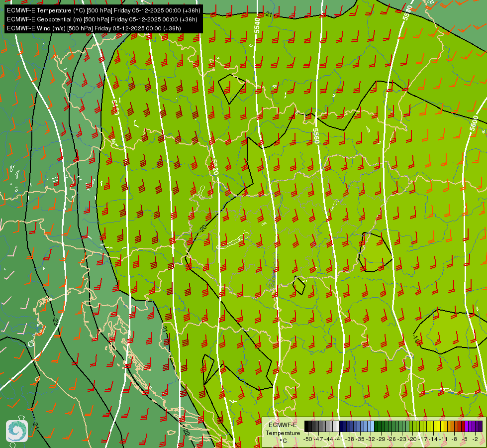
Task: Click the -50 legend tick label
Action: tap(307, 439)
